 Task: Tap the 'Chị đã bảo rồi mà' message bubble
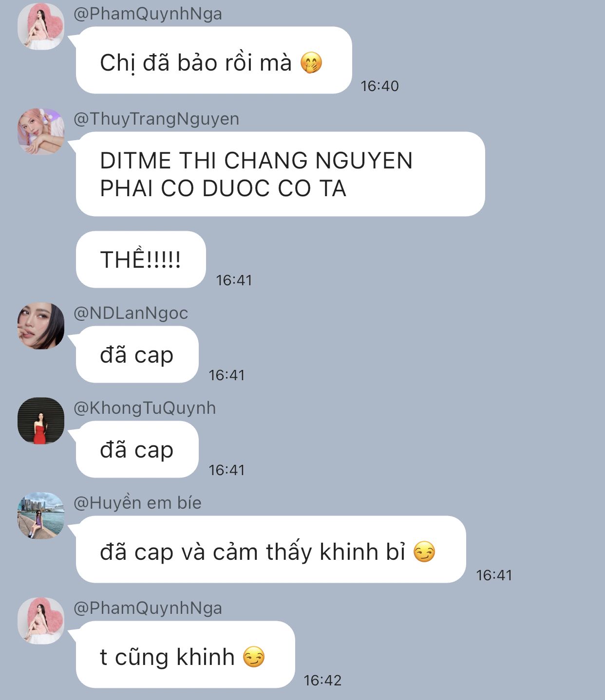[214, 60]
